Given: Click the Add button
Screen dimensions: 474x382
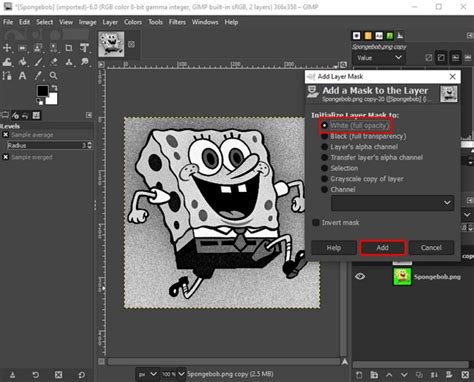Looking at the screenshot, I should 382,248.
